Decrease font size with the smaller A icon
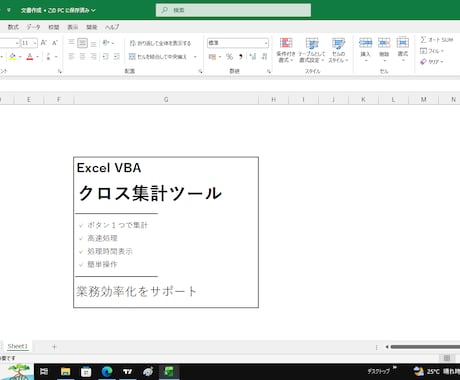Screen dimensions: 460x380 point(55,43)
